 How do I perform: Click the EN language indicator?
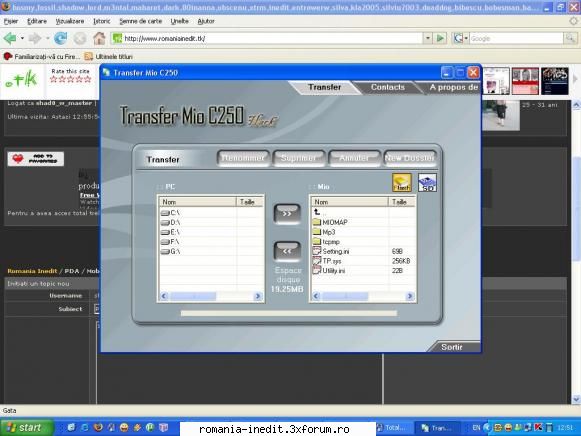tap(476, 427)
